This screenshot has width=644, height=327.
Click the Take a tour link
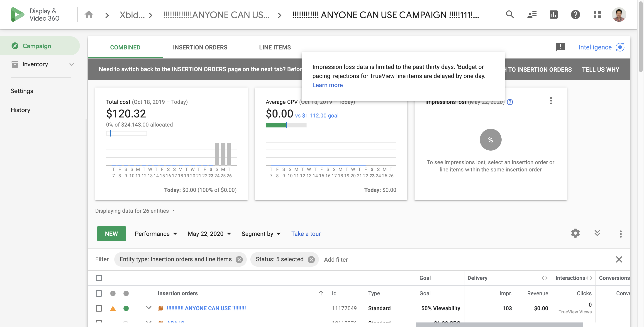tap(306, 234)
